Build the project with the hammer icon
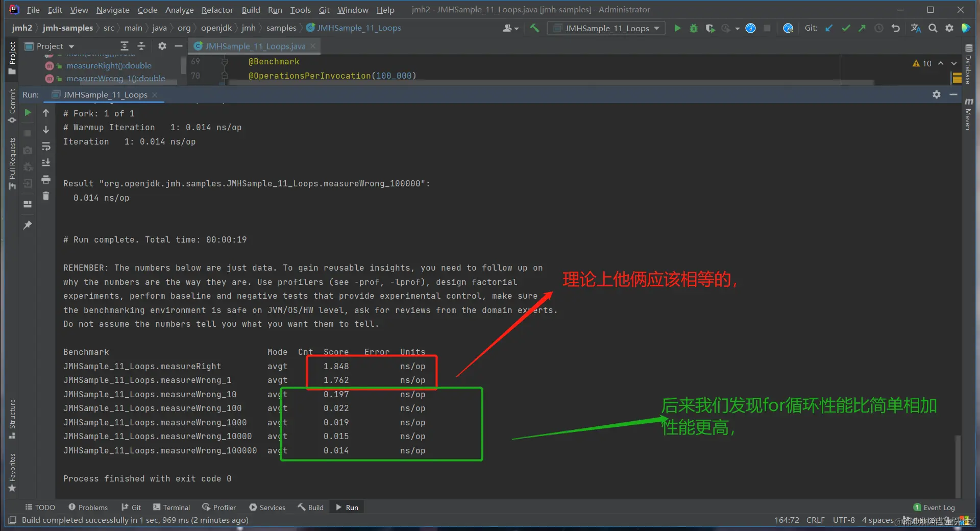 point(534,28)
